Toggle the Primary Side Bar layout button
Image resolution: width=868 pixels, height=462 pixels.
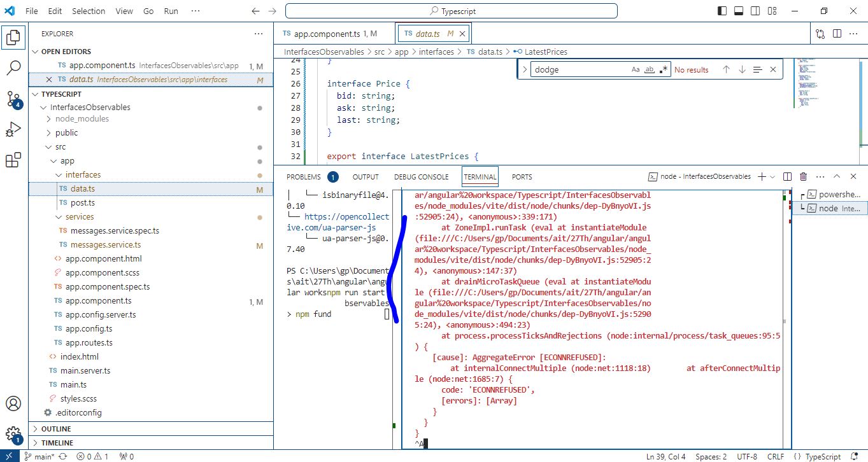(x=722, y=11)
